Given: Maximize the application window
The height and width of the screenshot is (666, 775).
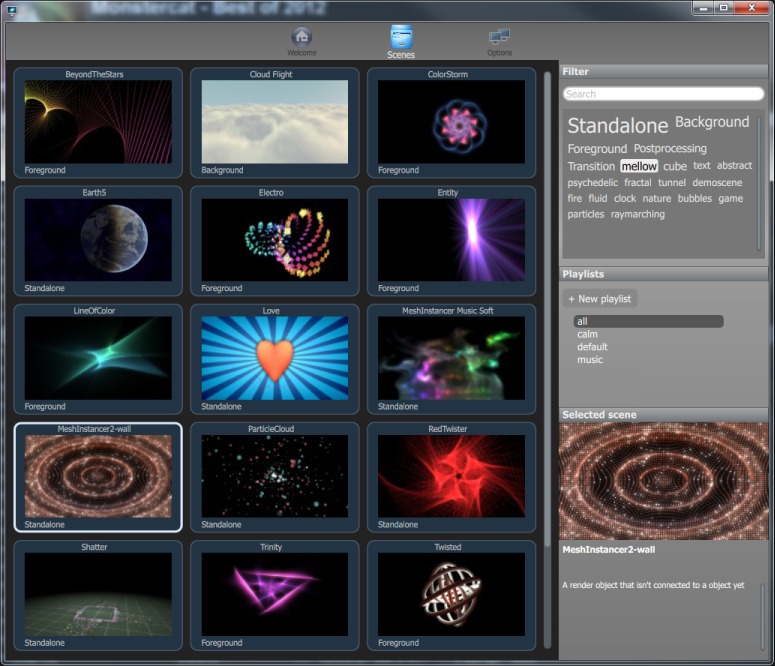Looking at the screenshot, I should 723,8.
